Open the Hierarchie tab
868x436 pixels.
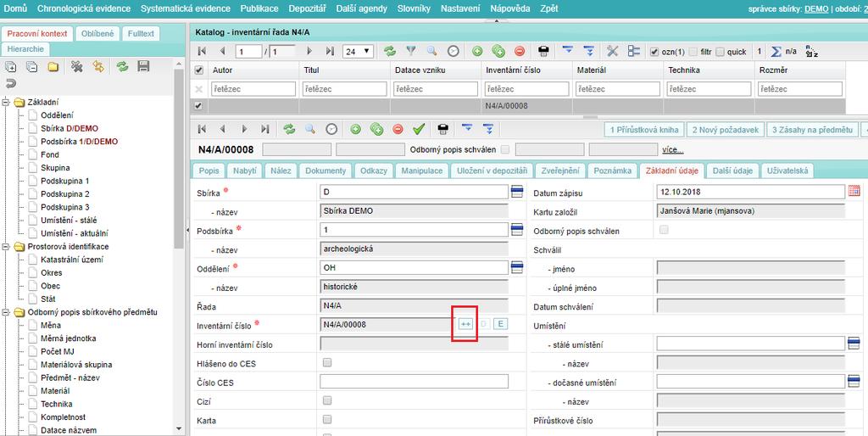[25, 48]
